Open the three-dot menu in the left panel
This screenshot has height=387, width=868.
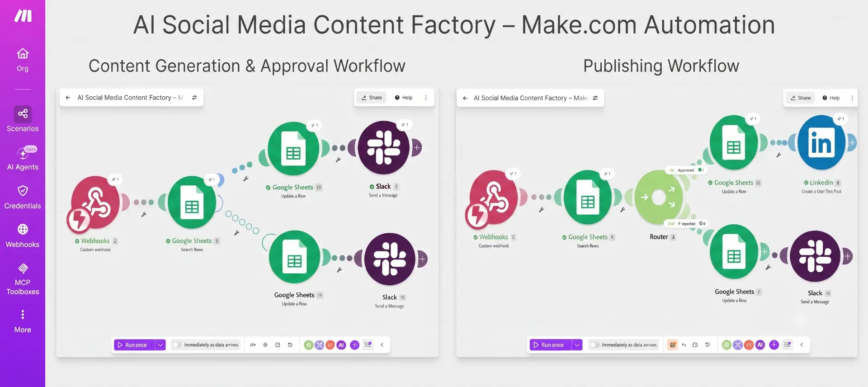coord(426,98)
